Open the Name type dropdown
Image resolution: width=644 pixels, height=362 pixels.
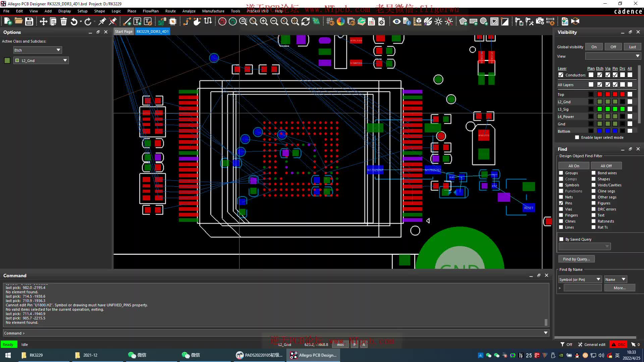(615, 279)
